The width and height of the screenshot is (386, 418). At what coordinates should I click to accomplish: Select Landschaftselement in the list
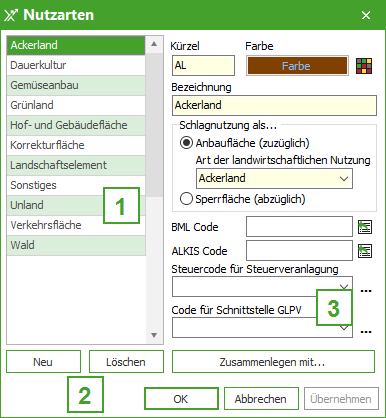[x=76, y=165]
